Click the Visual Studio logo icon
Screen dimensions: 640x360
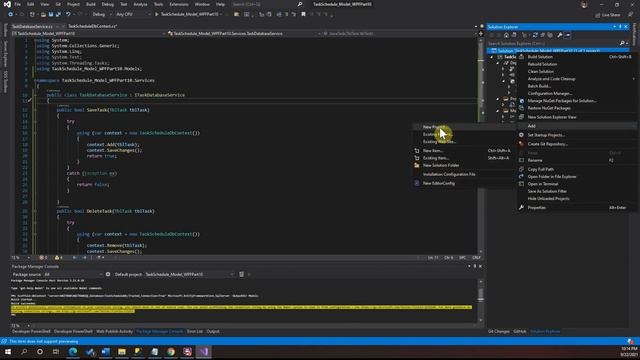tap(7, 4)
